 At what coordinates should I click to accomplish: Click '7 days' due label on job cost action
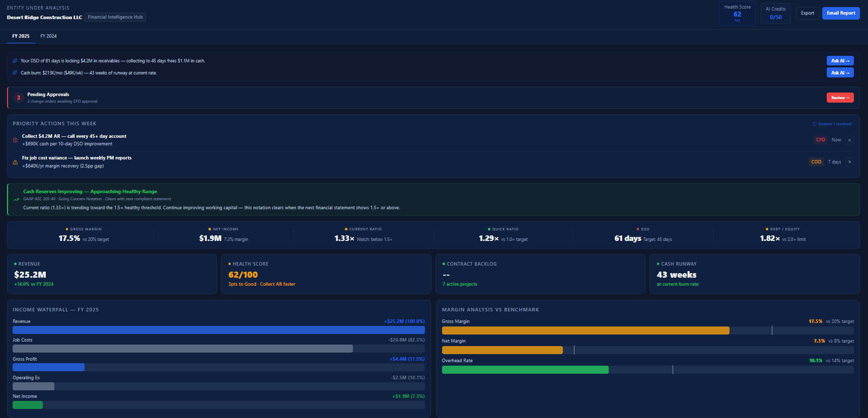[834, 162]
